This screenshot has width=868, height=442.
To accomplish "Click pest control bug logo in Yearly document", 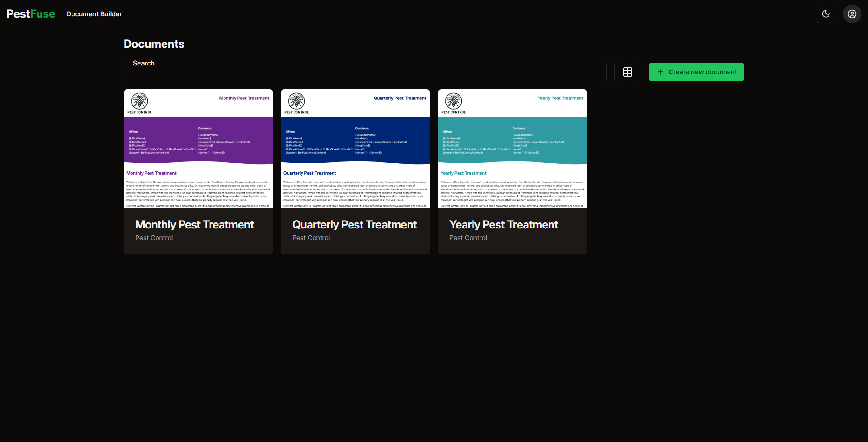I will click(x=454, y=101).
